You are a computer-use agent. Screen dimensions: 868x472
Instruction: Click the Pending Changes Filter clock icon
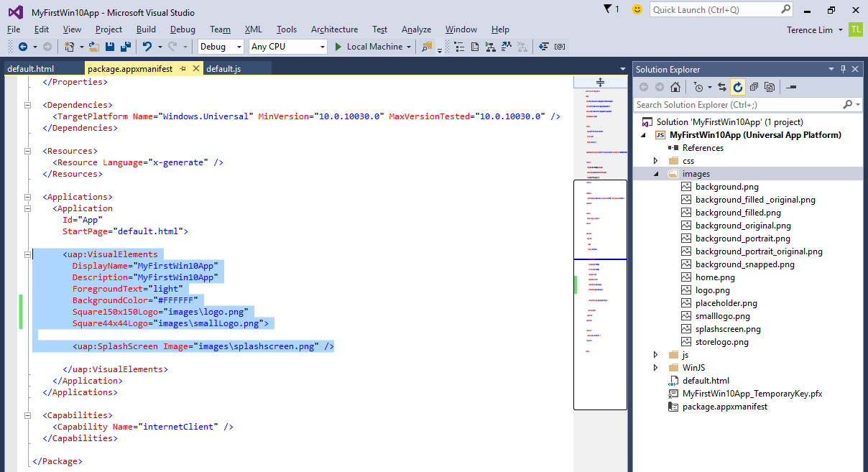pyautogui.click(x=698, y=87)
